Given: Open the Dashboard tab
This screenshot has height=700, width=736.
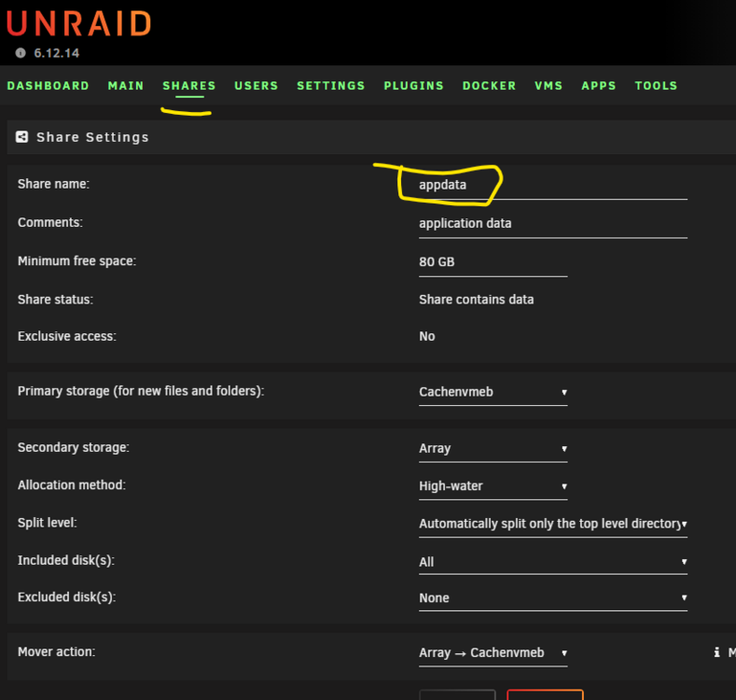Looking at the screenshot, I should [48, 86].
